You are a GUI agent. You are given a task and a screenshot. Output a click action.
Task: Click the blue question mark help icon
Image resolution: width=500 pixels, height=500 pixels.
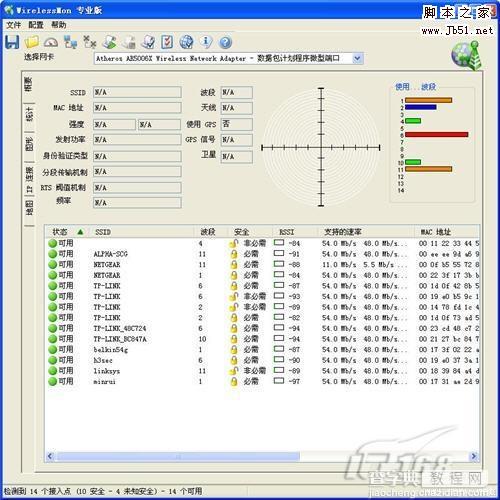coord(225,42)
